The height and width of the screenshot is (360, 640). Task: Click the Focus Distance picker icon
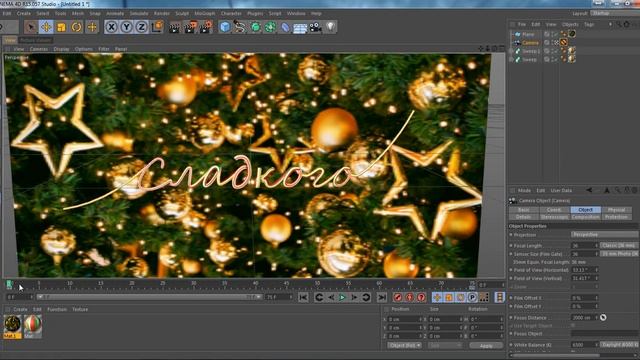603,317
